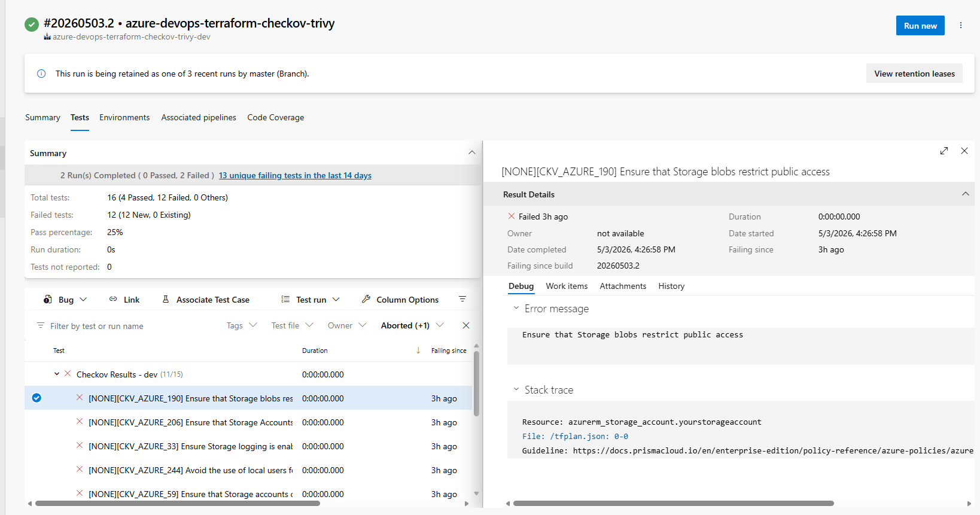Uncheck the selected CKV_AZURE_190 row checkbox
The width and height of the screenshot is (980, 515).
(x=36, y=398)
